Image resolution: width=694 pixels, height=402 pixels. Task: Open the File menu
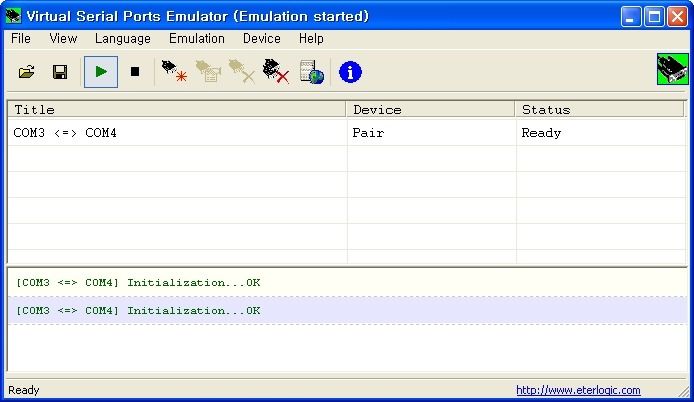21,39
